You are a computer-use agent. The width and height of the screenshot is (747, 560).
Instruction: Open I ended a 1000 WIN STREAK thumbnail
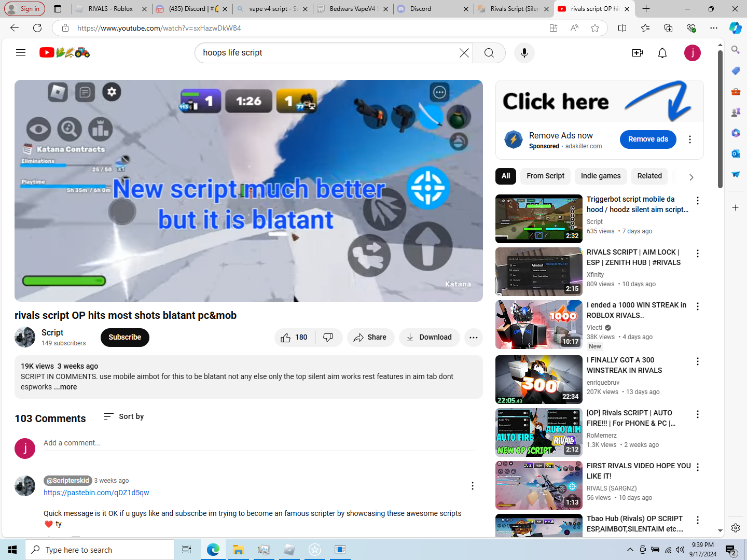[x=539, y=325]
